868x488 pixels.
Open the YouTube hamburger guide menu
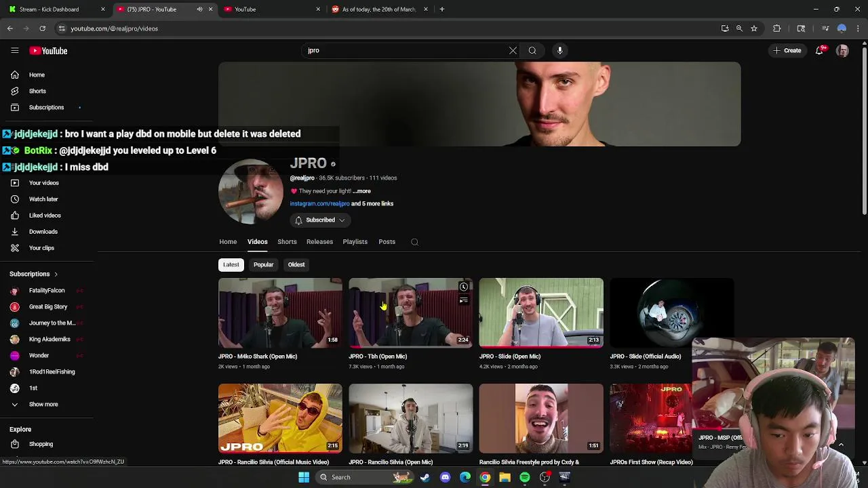click(14, 51)
